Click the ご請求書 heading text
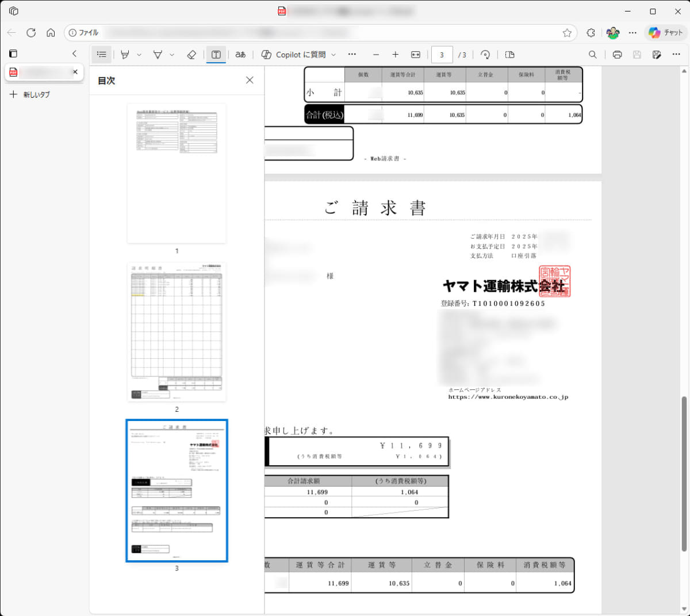 [375, 208]
